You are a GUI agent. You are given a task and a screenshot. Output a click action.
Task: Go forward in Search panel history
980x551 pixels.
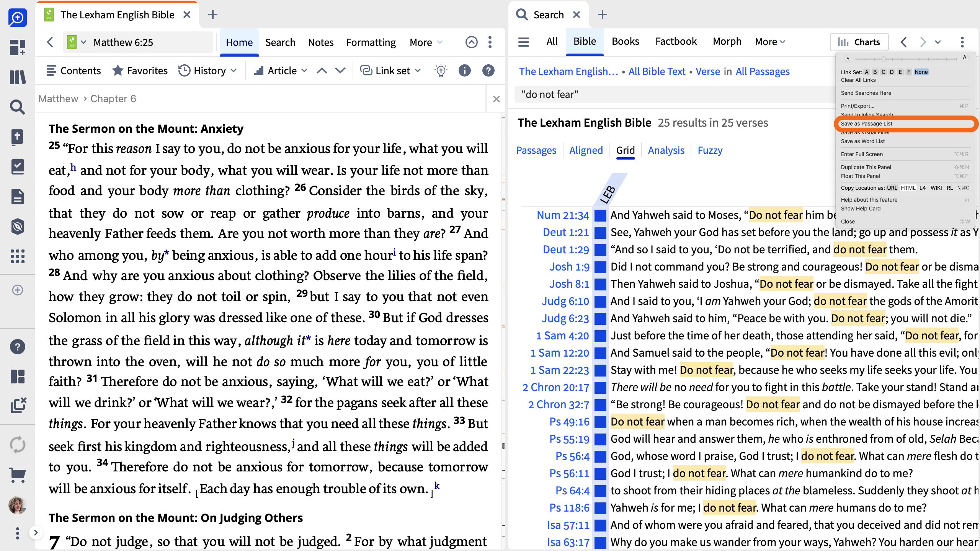[923, 42]
